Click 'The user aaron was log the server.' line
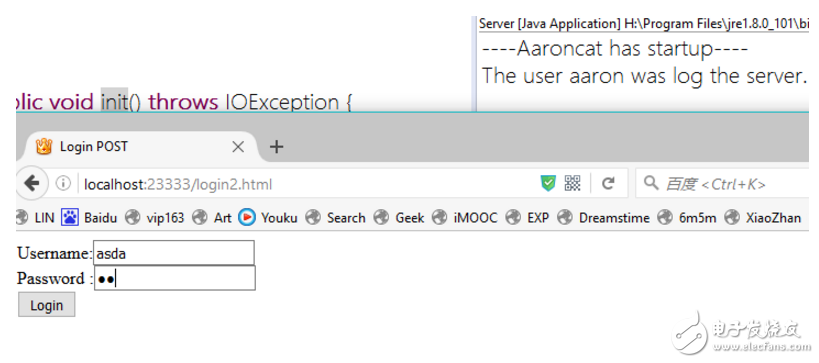The image size is (819, 363). point(645,76)
